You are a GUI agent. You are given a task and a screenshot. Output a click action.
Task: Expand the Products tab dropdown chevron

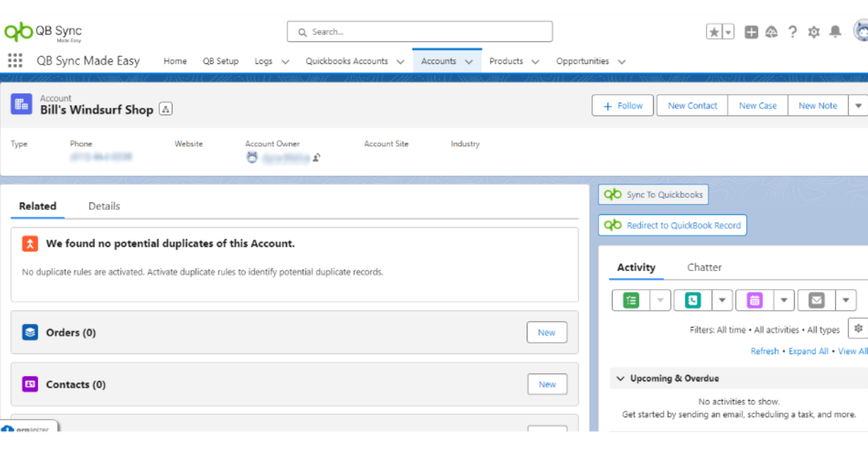535,62
